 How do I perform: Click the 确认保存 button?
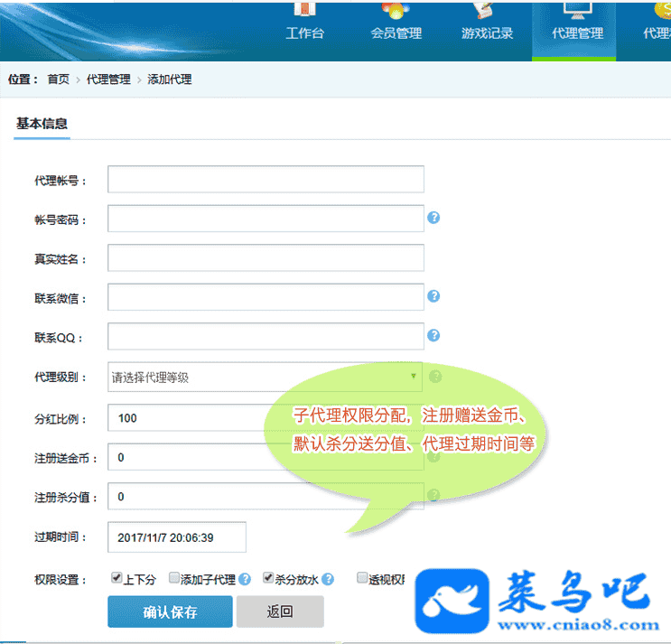click(x=170, y=611)
